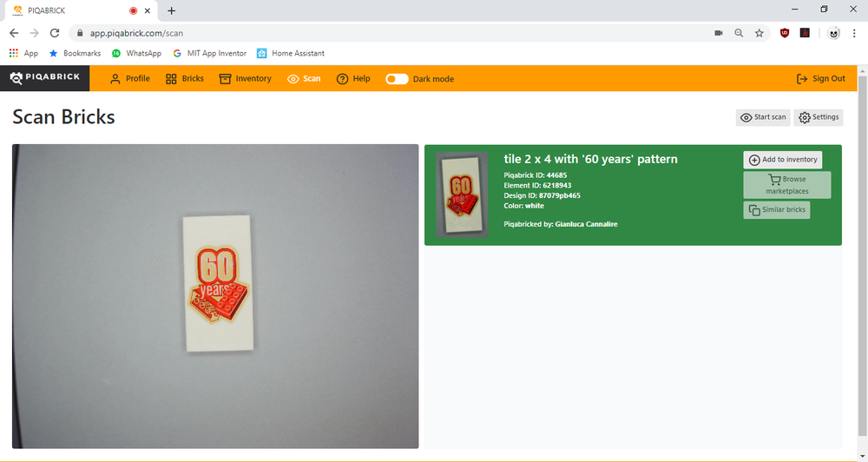The image size is (868, 462).
Task: Close the PIQABRICK tab
Action: (x=148, y=10)
